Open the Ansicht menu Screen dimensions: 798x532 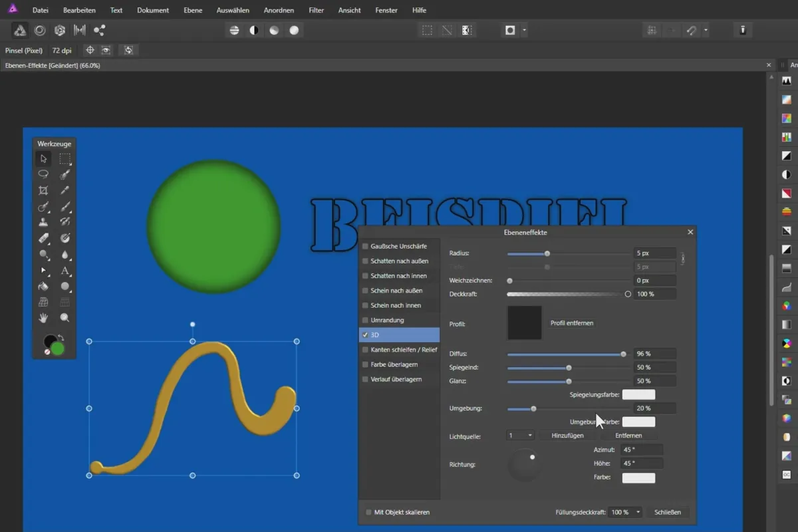[350, 10]
